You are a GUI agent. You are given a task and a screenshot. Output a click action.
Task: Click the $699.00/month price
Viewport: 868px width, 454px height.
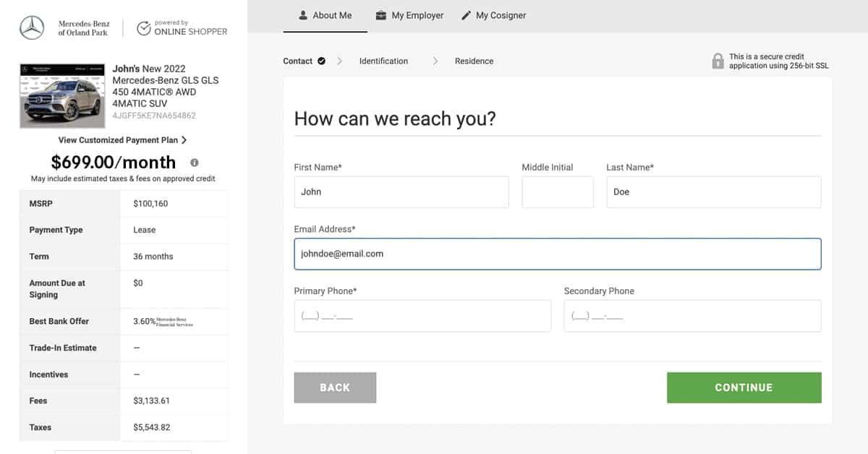[114, 162]
